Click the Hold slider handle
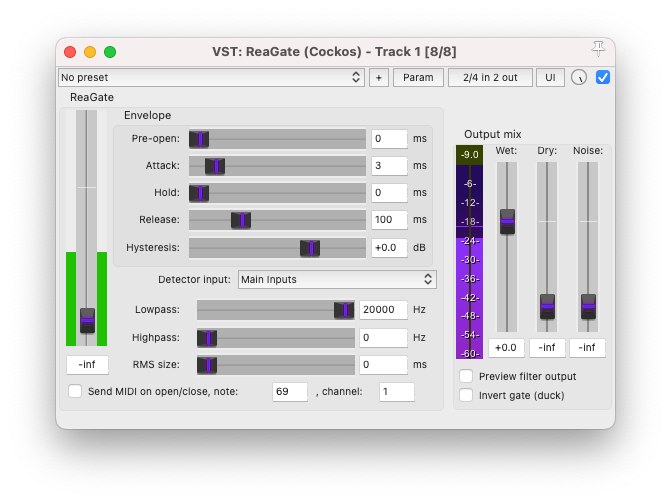The height and width of the screenshot is (503, 671). (199, 193)
